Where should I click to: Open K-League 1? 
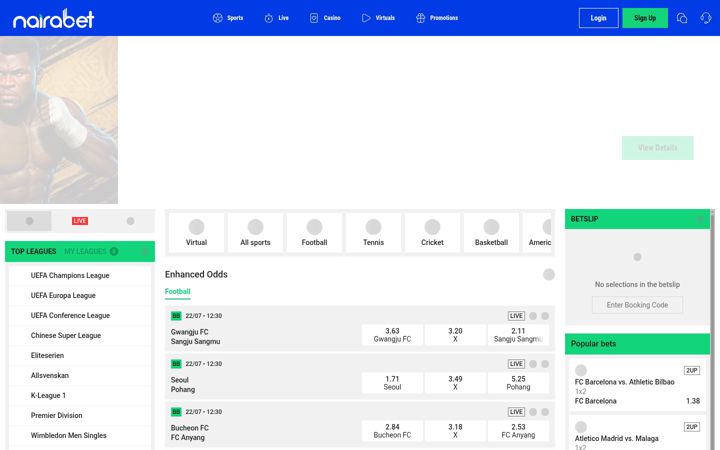pyautogui.click(x=80, y=395)
